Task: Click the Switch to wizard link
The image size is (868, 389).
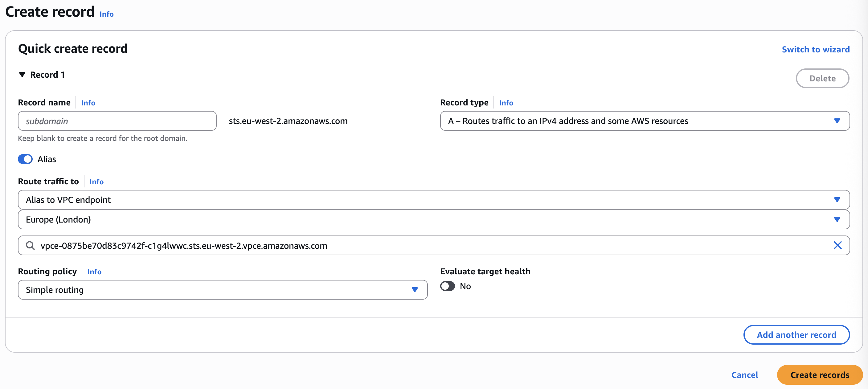Action: point(815,50)
